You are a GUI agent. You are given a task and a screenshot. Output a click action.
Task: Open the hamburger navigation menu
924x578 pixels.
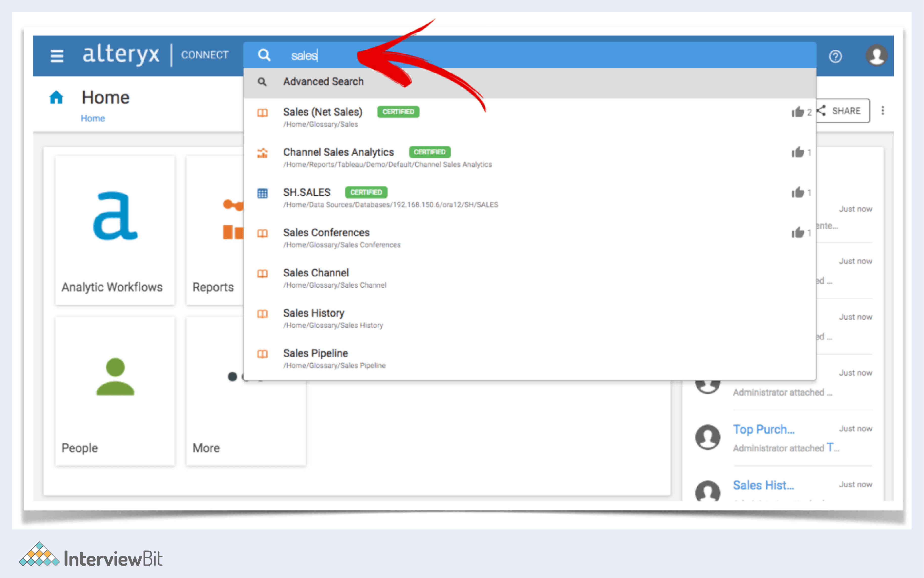(57, 56)
